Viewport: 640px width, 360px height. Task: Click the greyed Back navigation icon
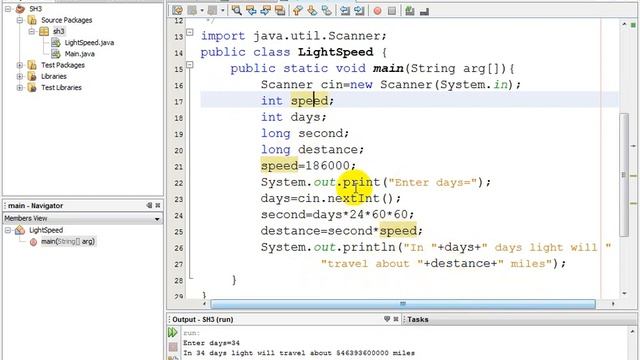tap(192, 11)
